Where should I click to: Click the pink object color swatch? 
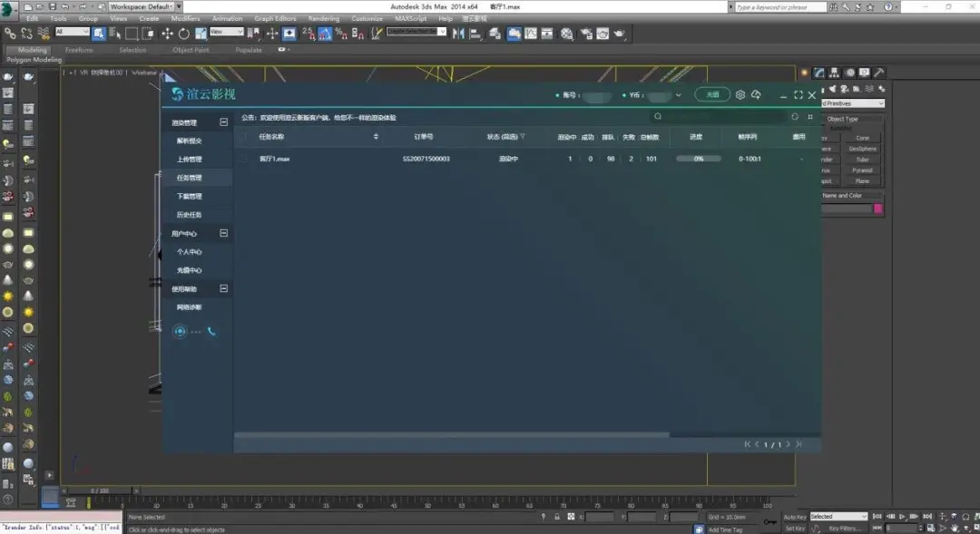point(877,209)
